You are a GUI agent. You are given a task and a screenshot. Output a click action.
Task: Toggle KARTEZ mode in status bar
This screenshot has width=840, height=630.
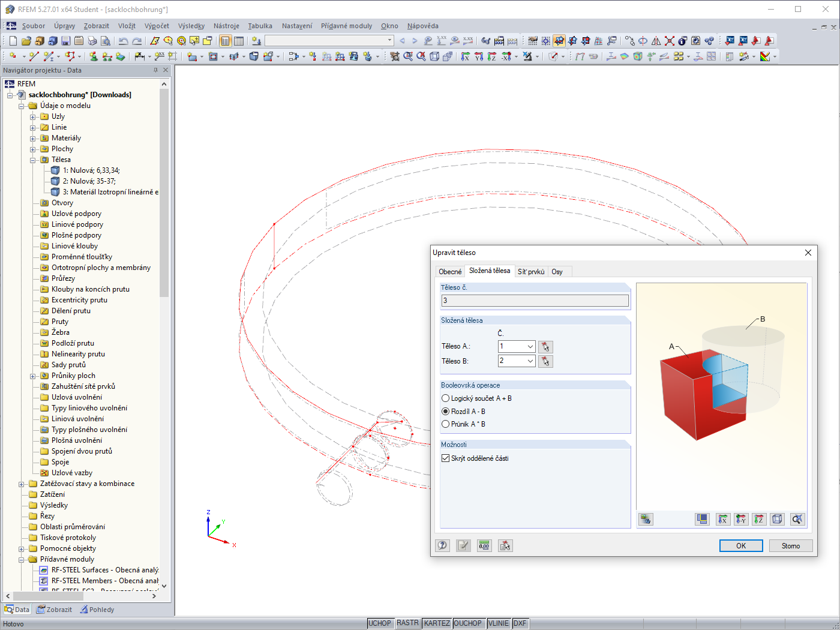click(x=437, y=623)
